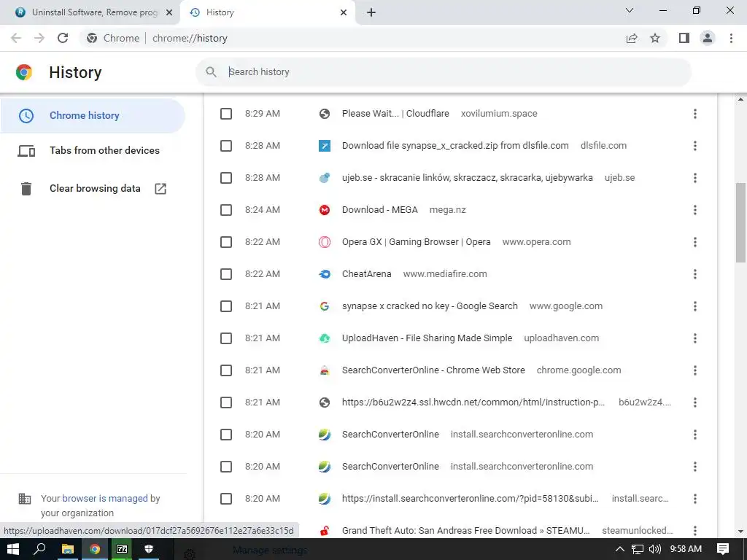Open the notification center icon
The image size is (747, 560).
723,549
